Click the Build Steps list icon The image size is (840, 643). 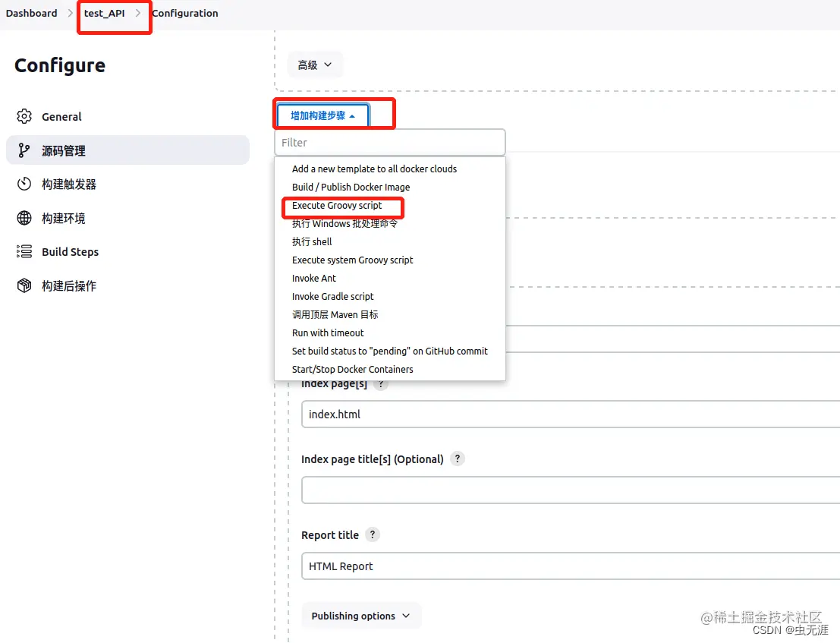click(x=24, y=251)
